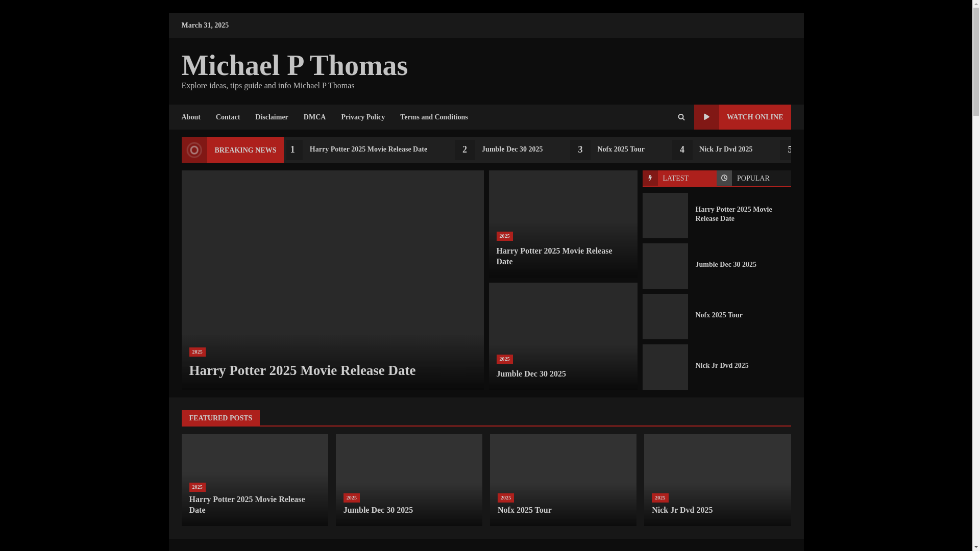Open ticker item 2 Jumble Dec 30 2025
This screenshot has width=980, height=551.
512,149
